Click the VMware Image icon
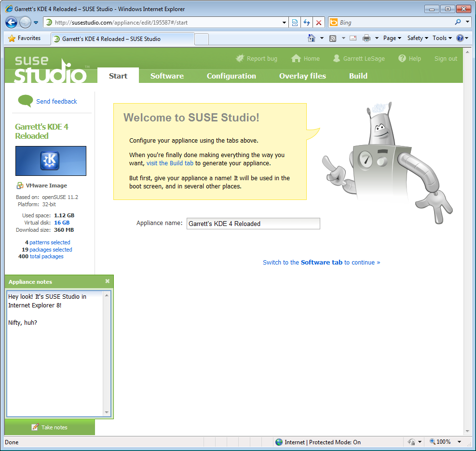 pos(20,186)
